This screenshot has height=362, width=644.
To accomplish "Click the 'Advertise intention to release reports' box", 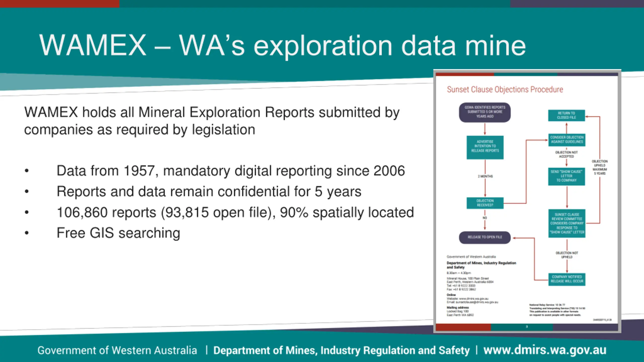I will (x=485, y=147).
